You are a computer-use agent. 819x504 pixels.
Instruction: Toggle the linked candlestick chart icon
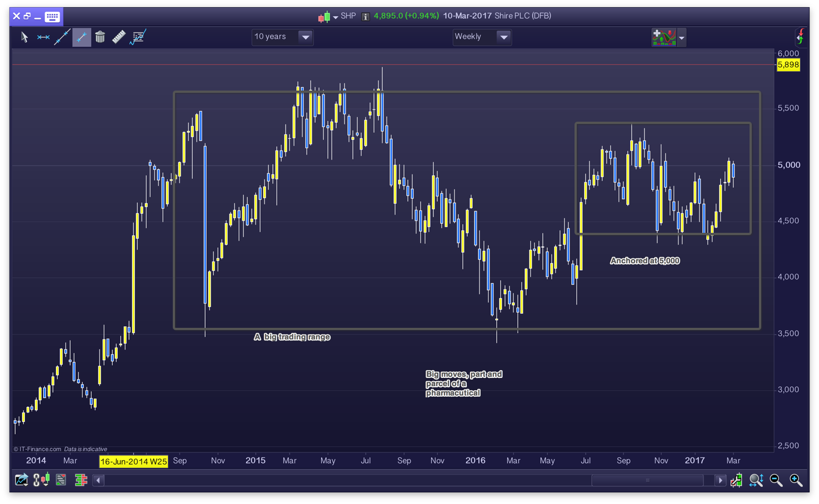[41, 480]
